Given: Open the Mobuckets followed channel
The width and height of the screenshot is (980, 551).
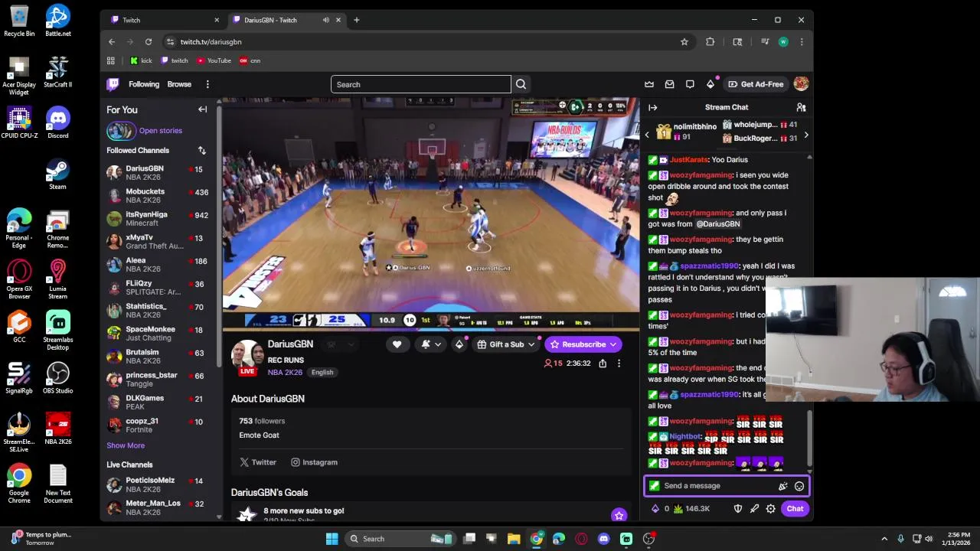Looking at the screenshot, I should click(162, 196).
